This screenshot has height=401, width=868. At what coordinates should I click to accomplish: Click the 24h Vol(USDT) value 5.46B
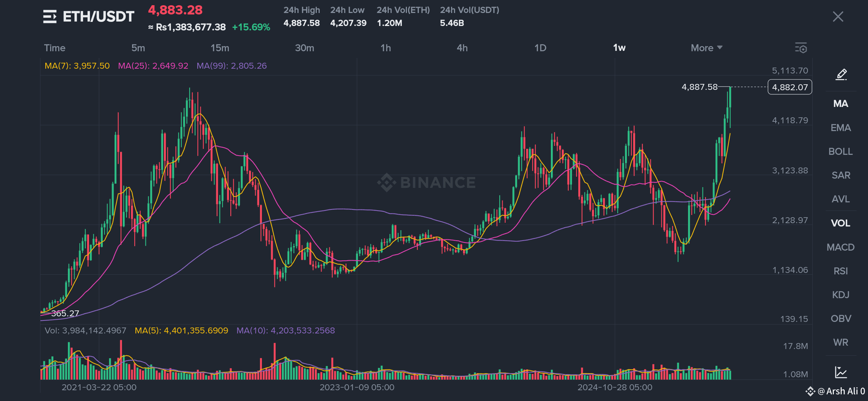click(452, 23)
